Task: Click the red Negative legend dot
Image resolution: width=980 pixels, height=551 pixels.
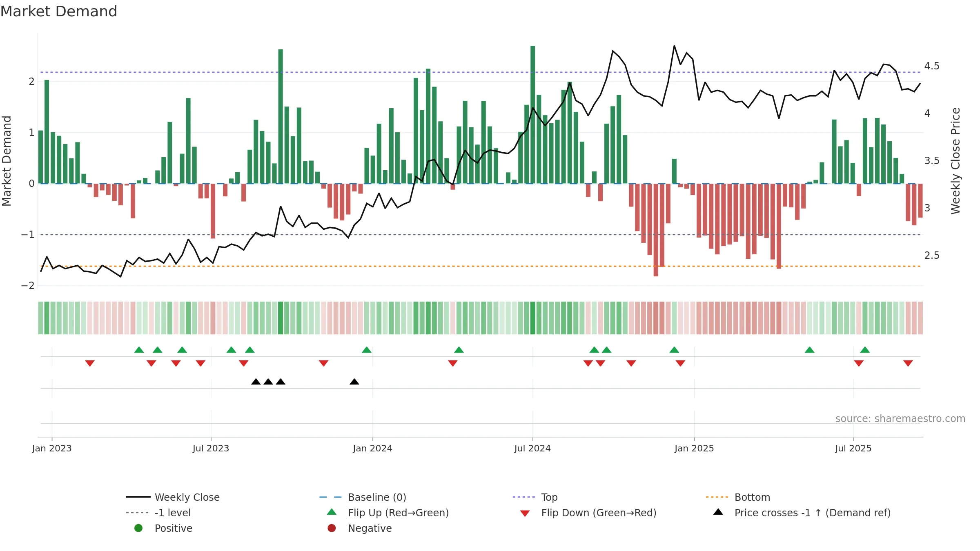Action: click(x=332, y=528)
